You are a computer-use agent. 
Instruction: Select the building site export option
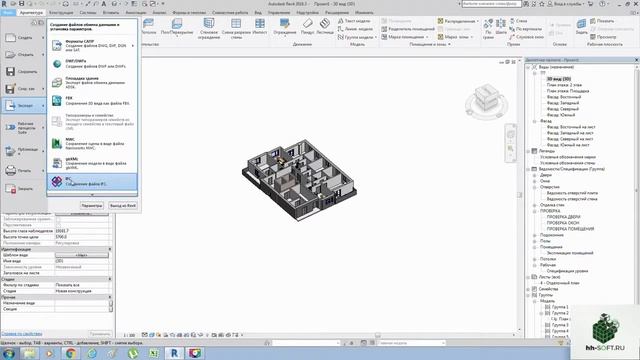click(x=92, y=82)
